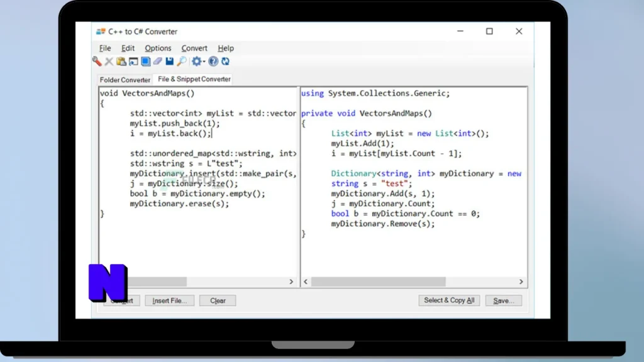Click the line 'string s = "test";'
This screenshot has height=362, width=644.
[371, 184]
